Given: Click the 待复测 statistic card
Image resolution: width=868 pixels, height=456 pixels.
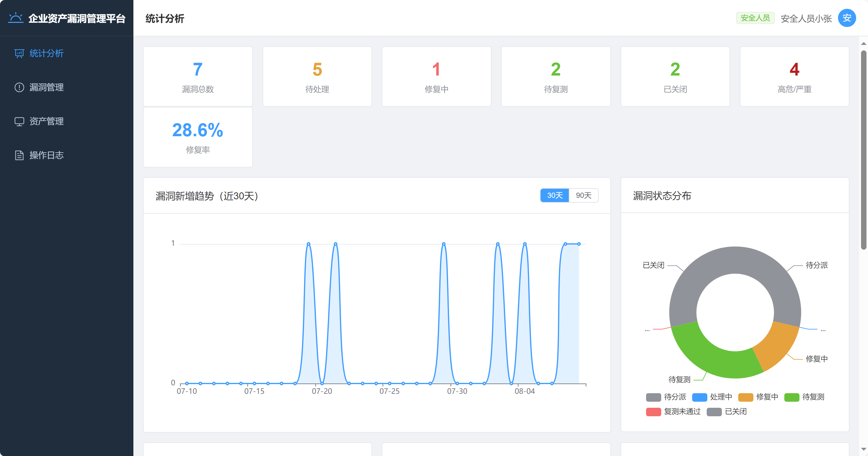Looking at the screenshot, I should [556, 76].
